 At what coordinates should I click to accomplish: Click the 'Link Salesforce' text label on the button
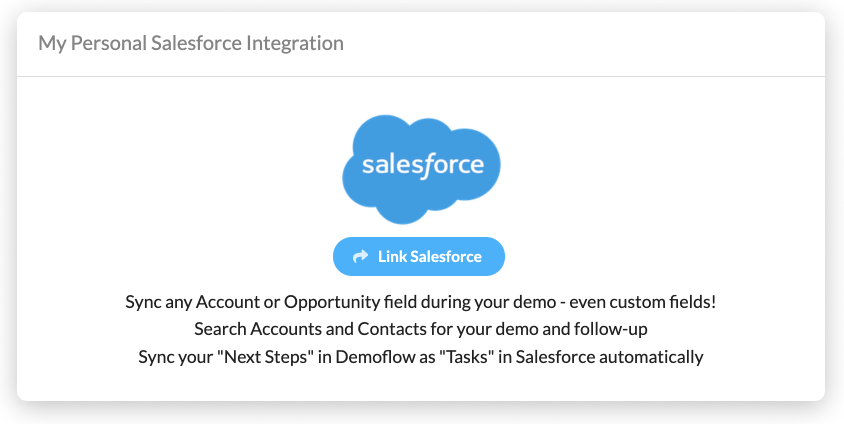430,257
